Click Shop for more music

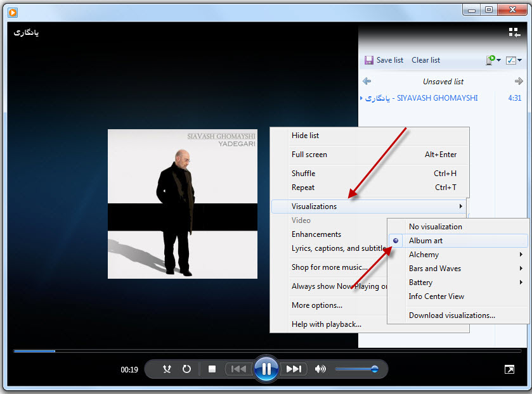[330, 267]
